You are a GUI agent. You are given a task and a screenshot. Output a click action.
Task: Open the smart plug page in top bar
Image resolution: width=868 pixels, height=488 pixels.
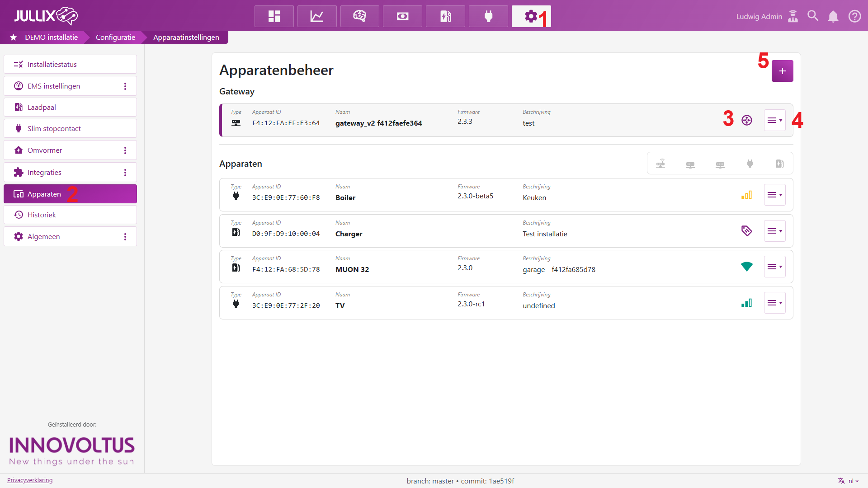488,16
